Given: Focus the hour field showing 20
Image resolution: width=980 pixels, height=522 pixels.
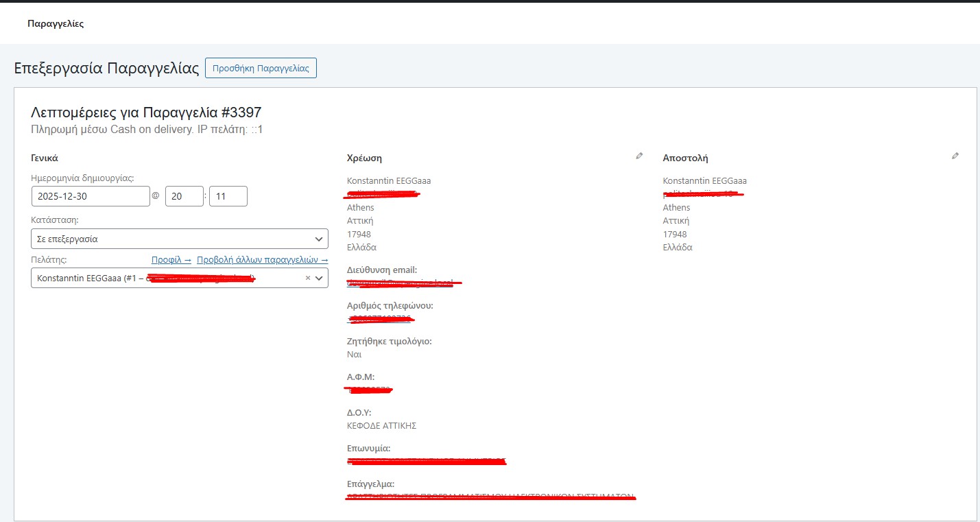Looking at the screenshot, I should pyautogui.click(x=184, y=196).
